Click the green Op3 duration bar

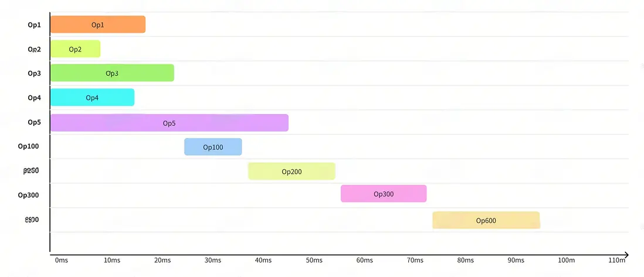(x=112, y=73)
